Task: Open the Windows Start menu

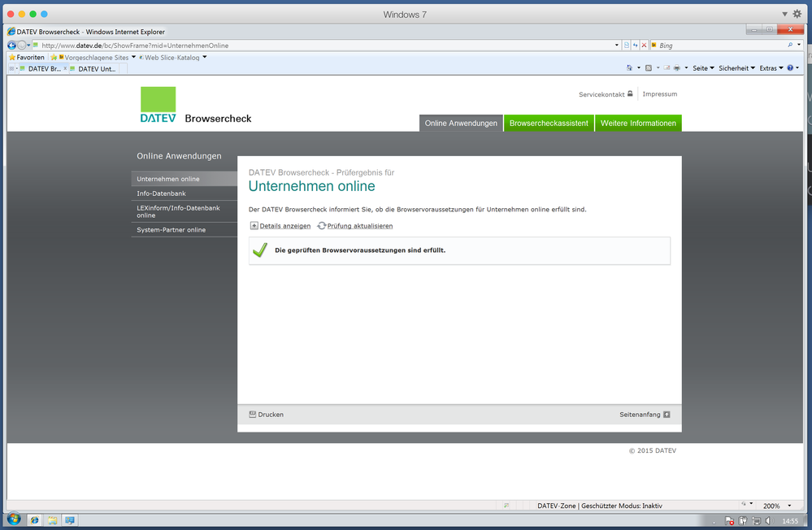Action: pyautogui.click(x=14, y=519)
